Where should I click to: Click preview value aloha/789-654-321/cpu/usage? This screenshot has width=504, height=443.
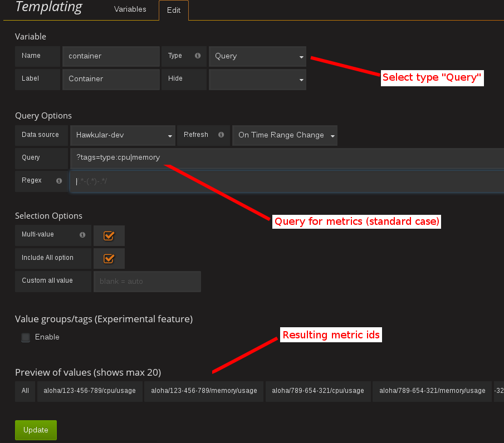point(318,391)
